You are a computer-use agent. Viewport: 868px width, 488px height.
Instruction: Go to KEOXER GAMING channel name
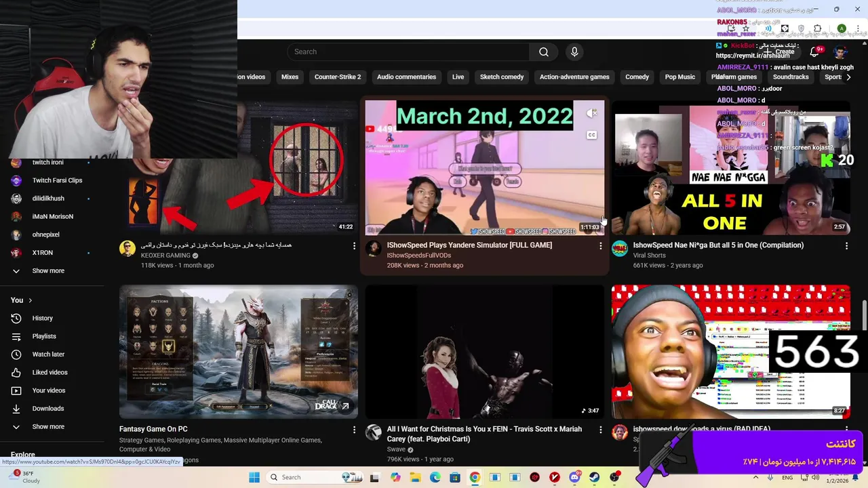pyautogui.click(x=165, y=256)
